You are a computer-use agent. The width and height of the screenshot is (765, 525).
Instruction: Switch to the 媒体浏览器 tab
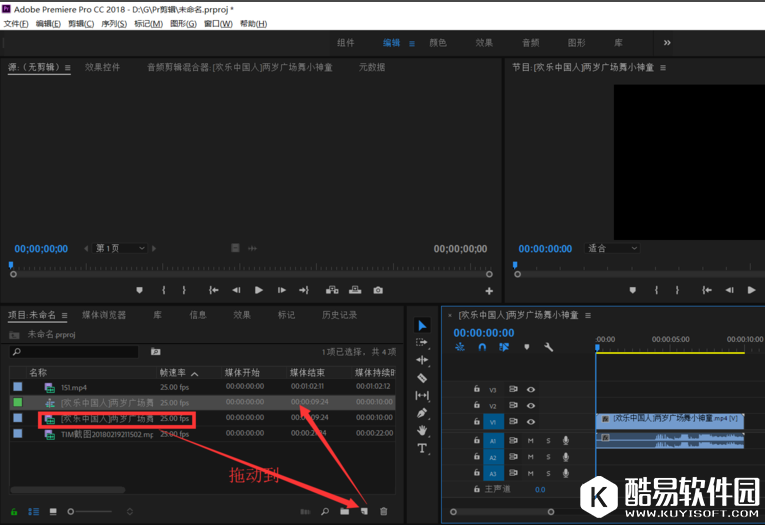pyautogui.click(x=104, y=315)
